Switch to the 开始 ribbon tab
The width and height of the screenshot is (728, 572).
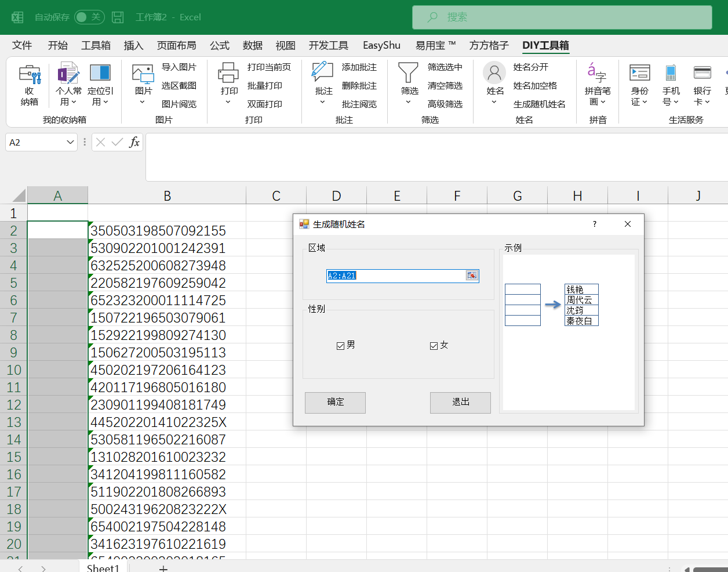point(58,45)
